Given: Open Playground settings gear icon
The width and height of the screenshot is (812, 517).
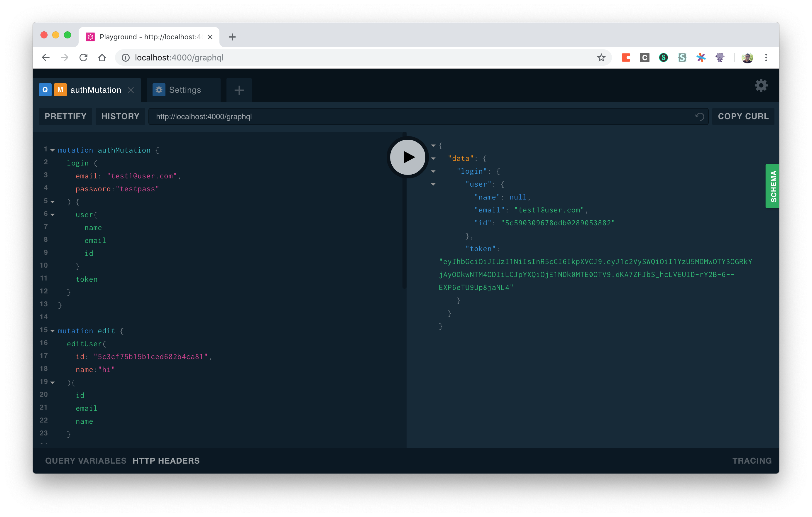Looking at the screenshot, I should tap(761, 85).
